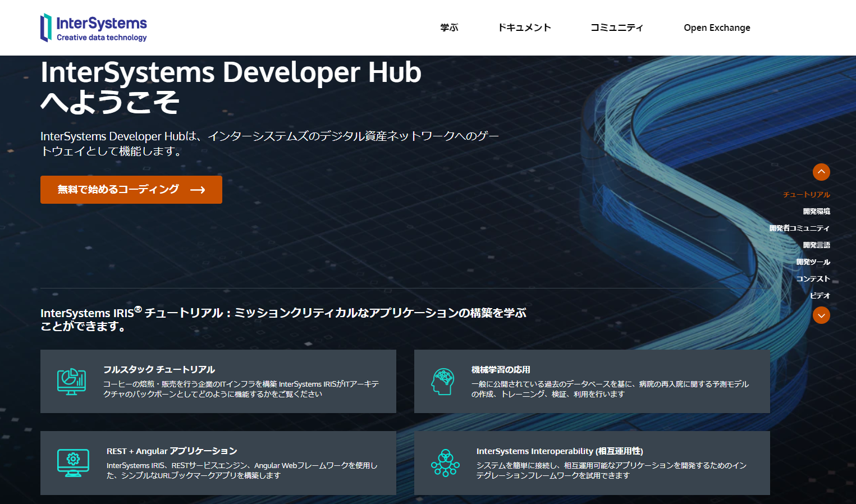Jump to 開発ツール in side navigation

(813, 262)
